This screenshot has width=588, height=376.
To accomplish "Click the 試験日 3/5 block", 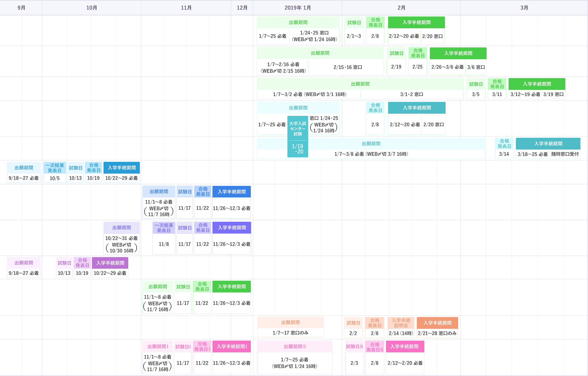I will (476, 94).
